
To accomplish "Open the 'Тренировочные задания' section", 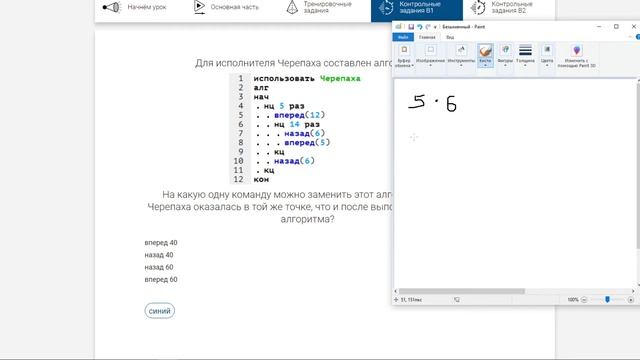I will click(319, 7).
